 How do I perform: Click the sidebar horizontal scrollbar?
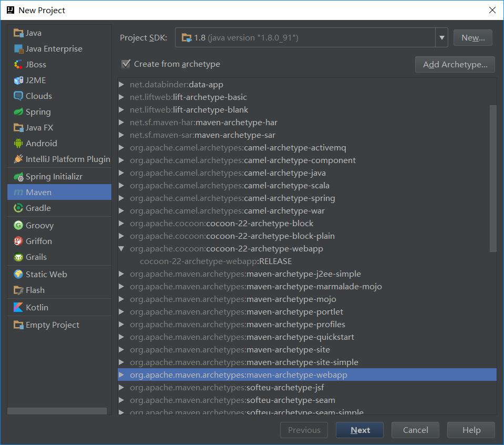point(57,411)
